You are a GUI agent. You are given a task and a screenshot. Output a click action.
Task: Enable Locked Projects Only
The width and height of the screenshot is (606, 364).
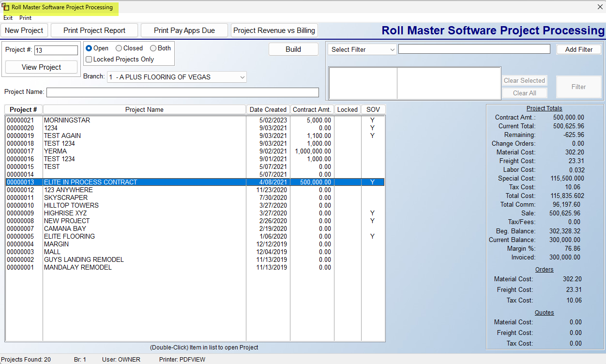click(88, 59)
